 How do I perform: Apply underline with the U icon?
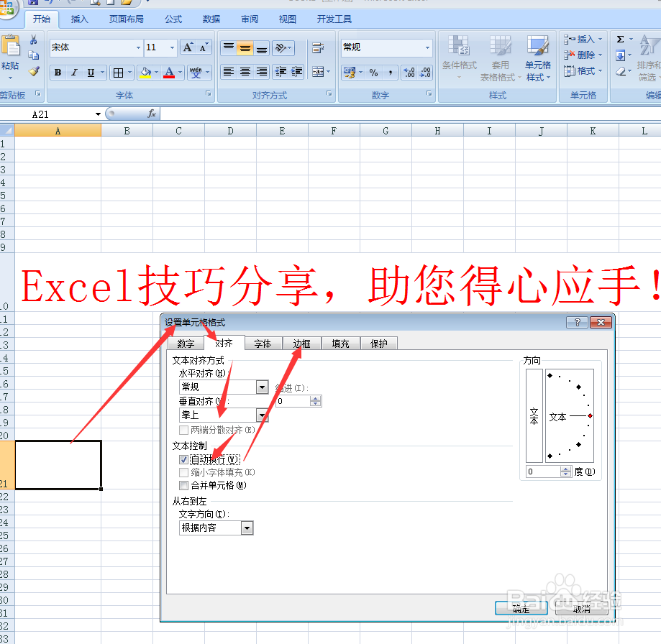tap(89, 73)
